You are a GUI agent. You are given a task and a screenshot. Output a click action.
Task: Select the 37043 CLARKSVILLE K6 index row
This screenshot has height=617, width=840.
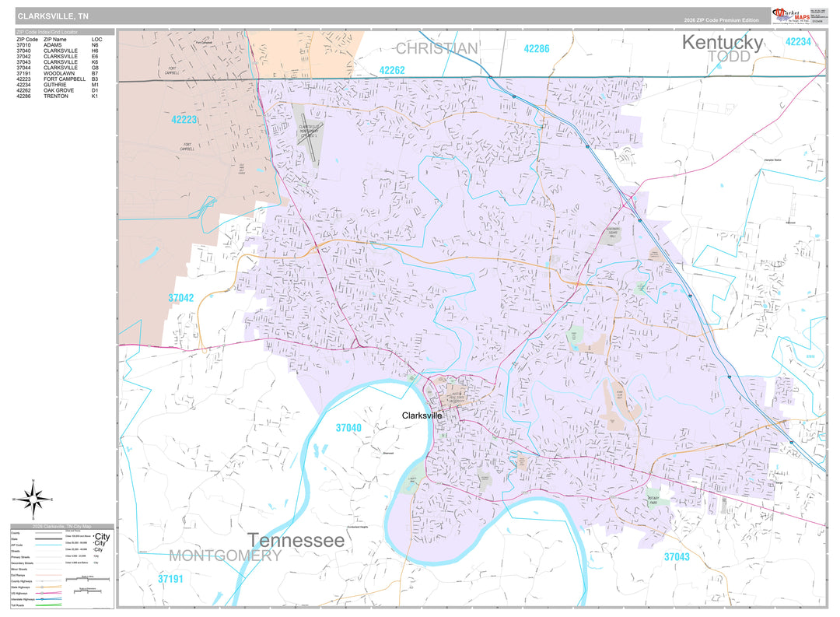[x=58, y=62]
